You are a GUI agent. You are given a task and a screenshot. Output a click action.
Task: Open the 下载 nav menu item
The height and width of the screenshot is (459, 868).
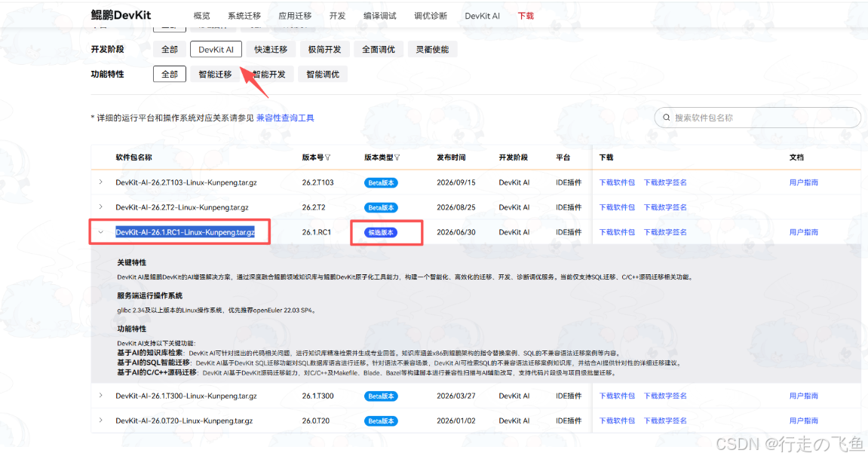point(526,16)
